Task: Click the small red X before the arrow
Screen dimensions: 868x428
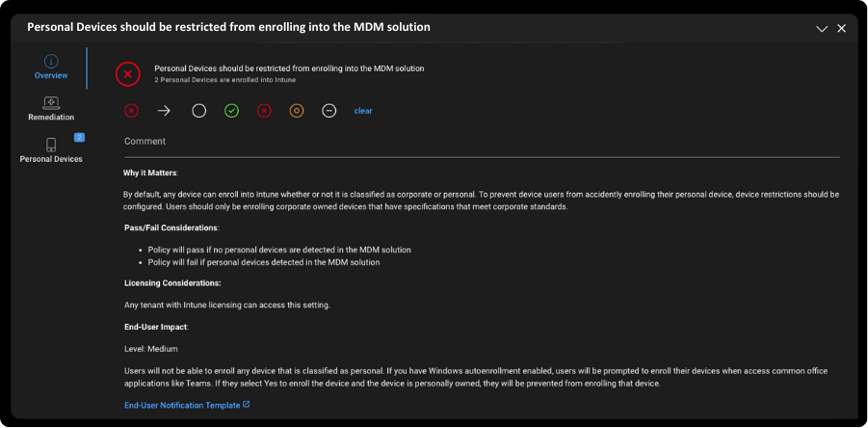Action: coord(131,111)
